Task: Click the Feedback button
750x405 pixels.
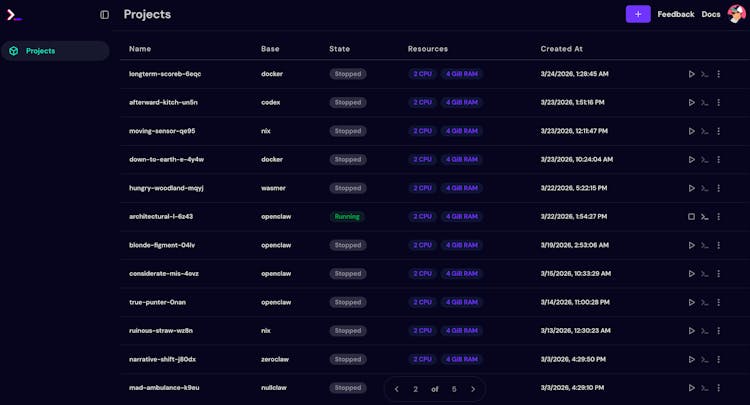Action: click(676, 14)
